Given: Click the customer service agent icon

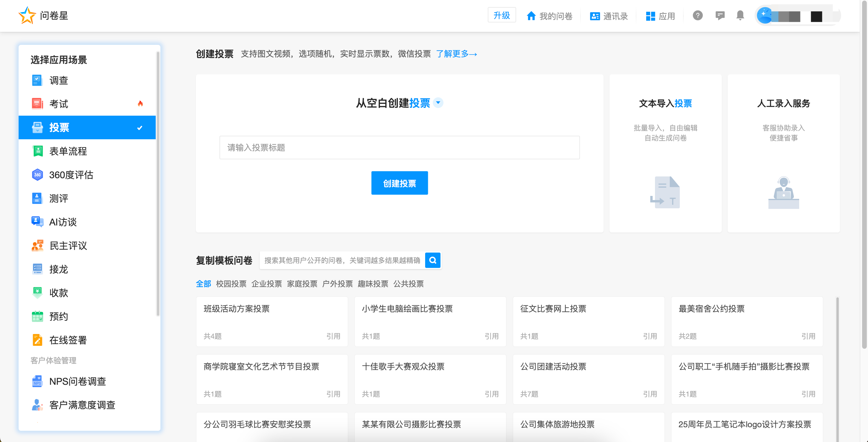Looking at the screenshot, I should coord(784,192).
